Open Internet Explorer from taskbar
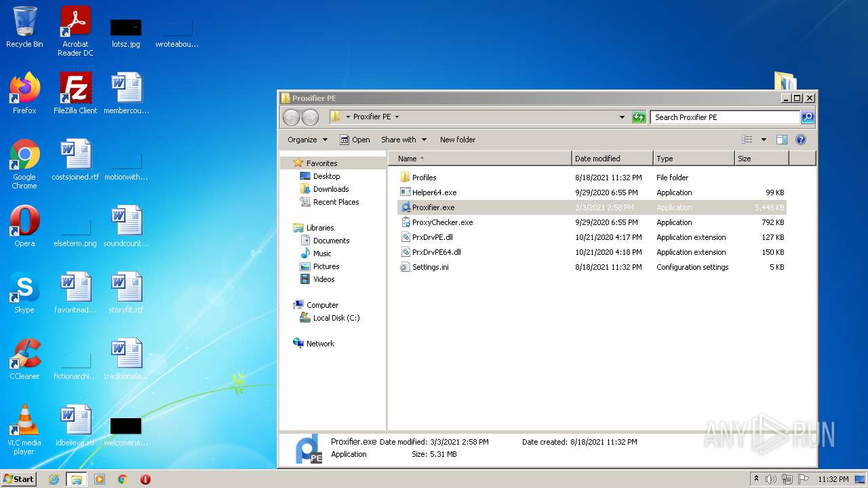Viewport: 868px width, 488px height. click(54, 479)
